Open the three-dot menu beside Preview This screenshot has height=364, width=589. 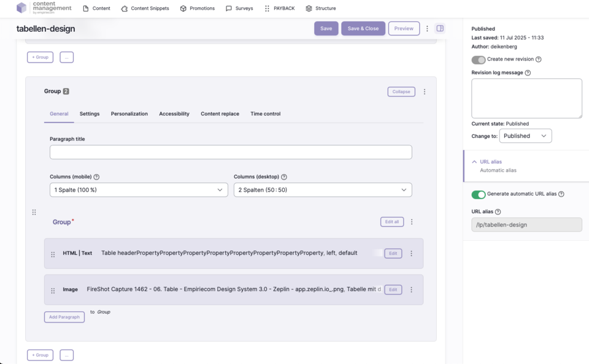428,29
